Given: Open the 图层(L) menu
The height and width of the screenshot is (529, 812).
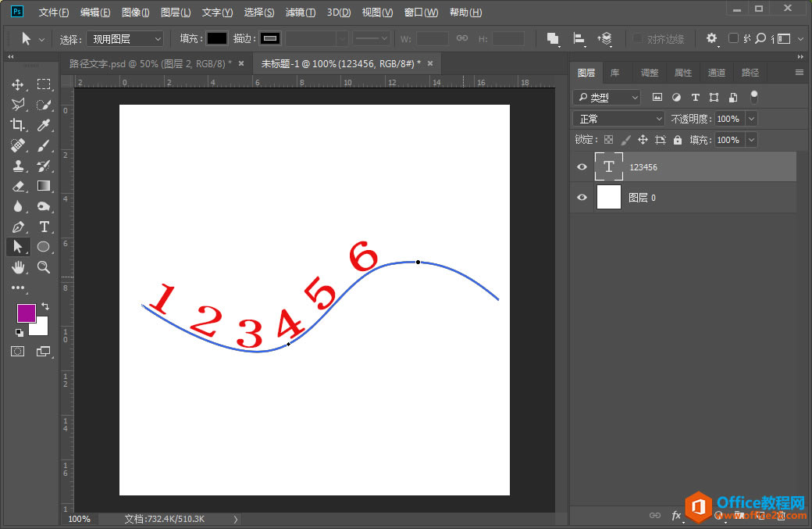Looking at the screenshot, I should pyautogui.click(x=176, y=12).
